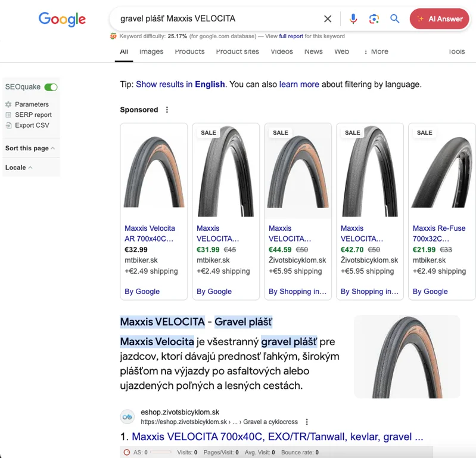This screenshot has width=476, height=458.
Task: Click the Export CSV icon
Action: pyautogui.click(x=8, y=125)
